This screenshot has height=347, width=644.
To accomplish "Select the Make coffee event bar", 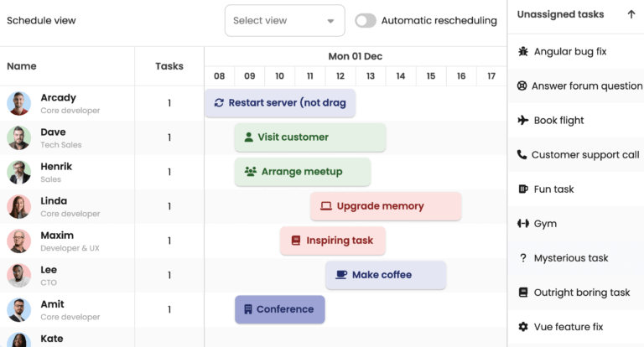I will (386, 275).
